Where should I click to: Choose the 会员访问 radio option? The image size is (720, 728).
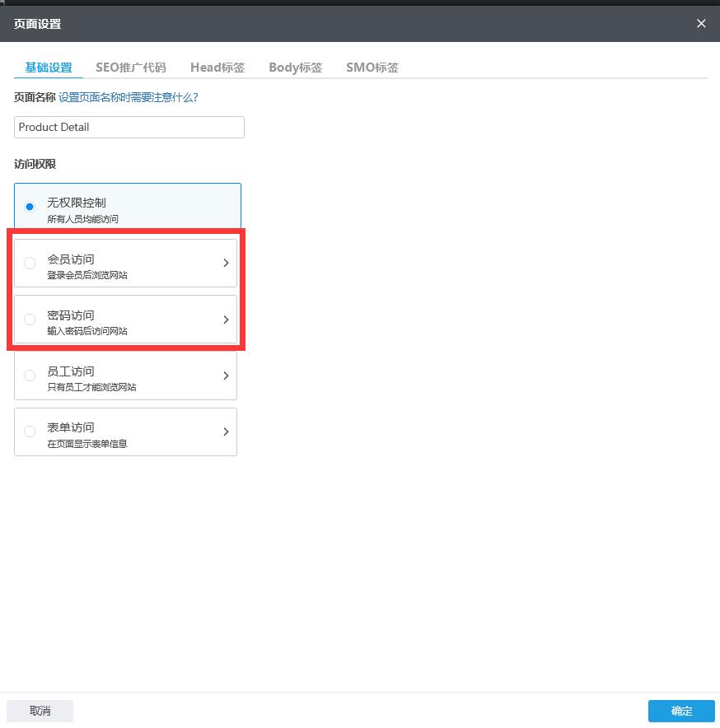pyautogui.click(x=30, y=264)
